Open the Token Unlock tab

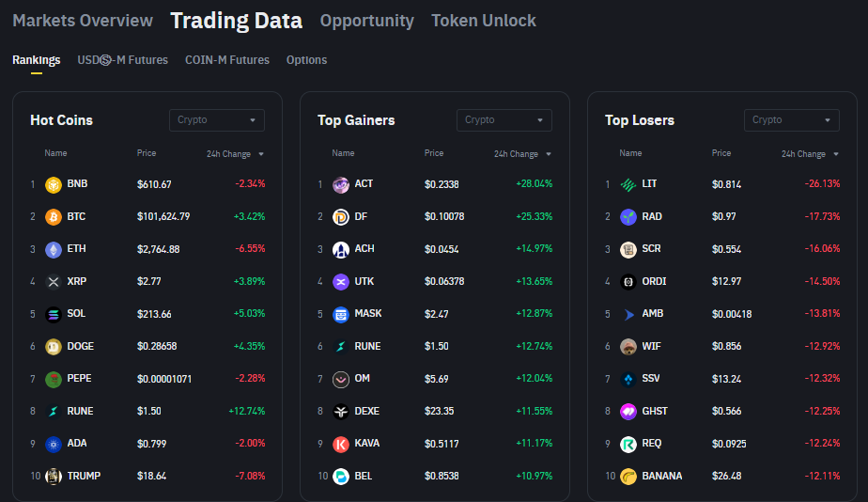[x=484, y=21]
